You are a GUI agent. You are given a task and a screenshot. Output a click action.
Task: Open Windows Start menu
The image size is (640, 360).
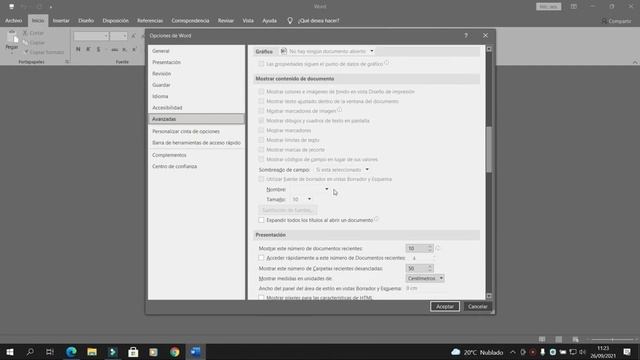pos(10,352)
